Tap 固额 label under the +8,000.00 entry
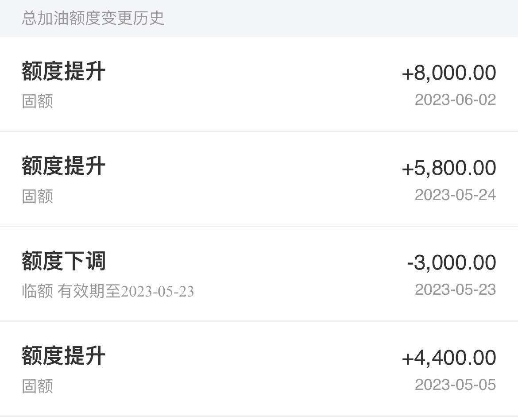This screenshot has height=420, width=518. pos(37,101)
